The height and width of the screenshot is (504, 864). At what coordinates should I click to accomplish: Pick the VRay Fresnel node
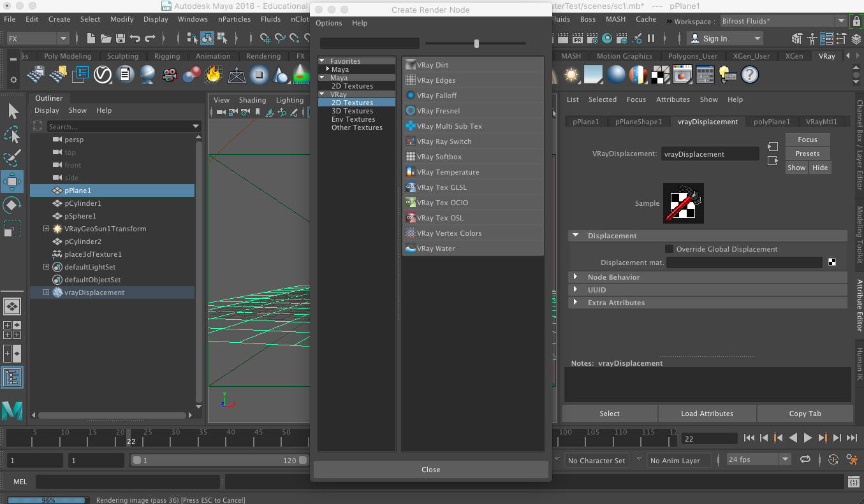(472, 111)
